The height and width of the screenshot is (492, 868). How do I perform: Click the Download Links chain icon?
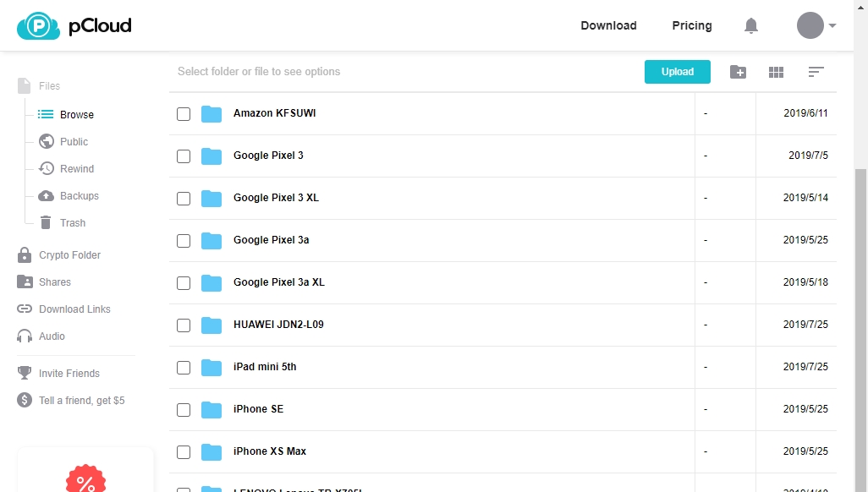tap(25, 309)
